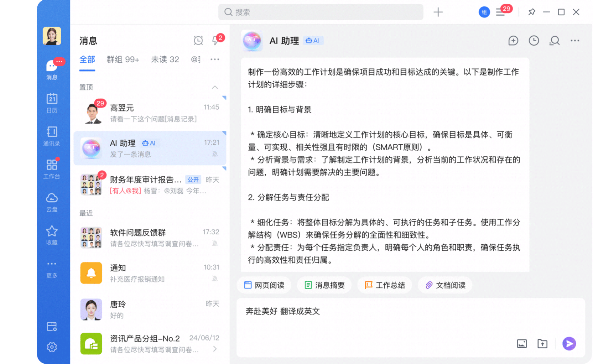Open the 收藏 favorites section
The height and width of the screenshot is (364, 593).
tap(52, 234)
